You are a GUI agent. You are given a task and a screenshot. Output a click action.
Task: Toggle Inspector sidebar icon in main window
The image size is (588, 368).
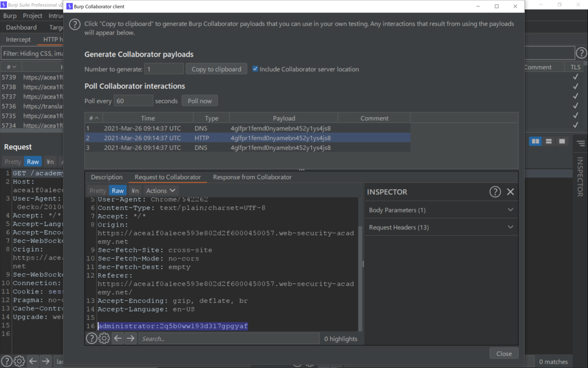tap(581, 143)
